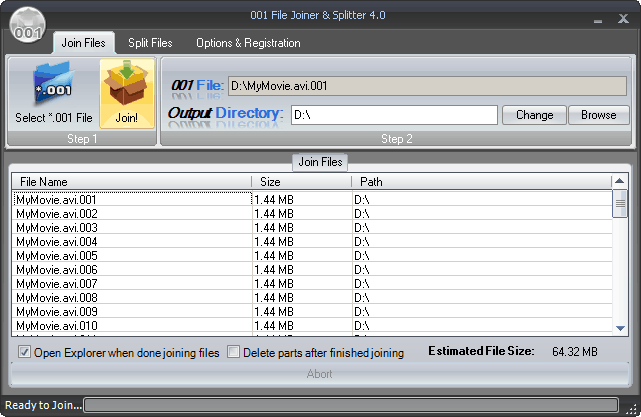Screen dimensions: 641x417
Task: Select row MyMovie.avi.010
Action: point(313,325)
